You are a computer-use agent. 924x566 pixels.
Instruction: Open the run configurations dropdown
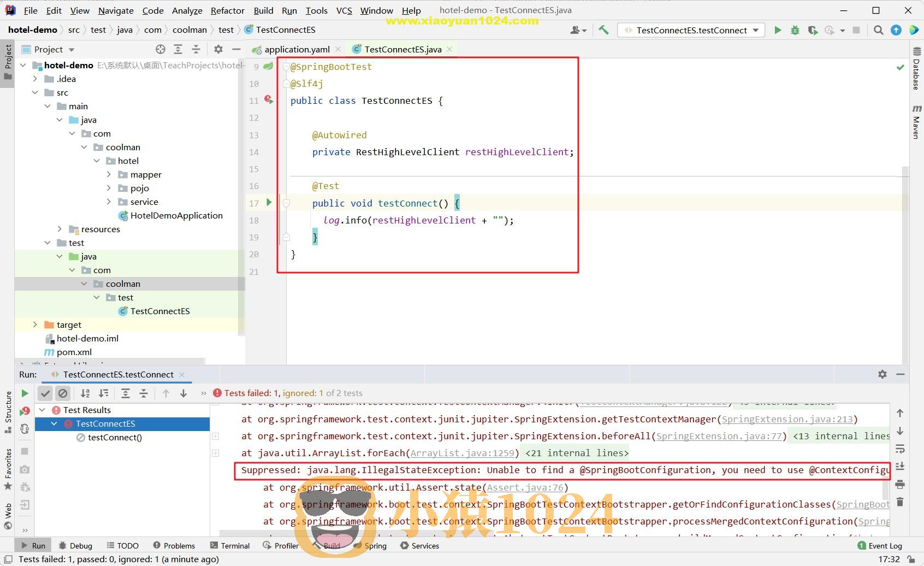tap(755, 30)
